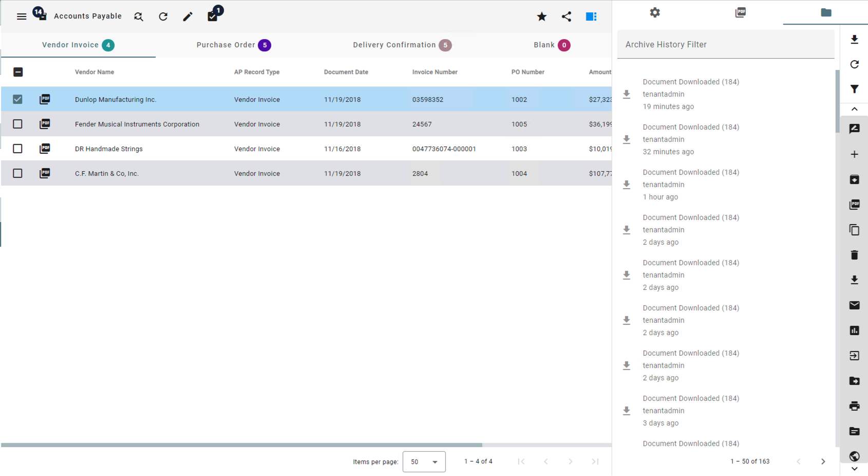The height and width of the screenshot is (476, 868).
Task: Click the share icon
Action: pyautogui.click(x=567, y=16)
